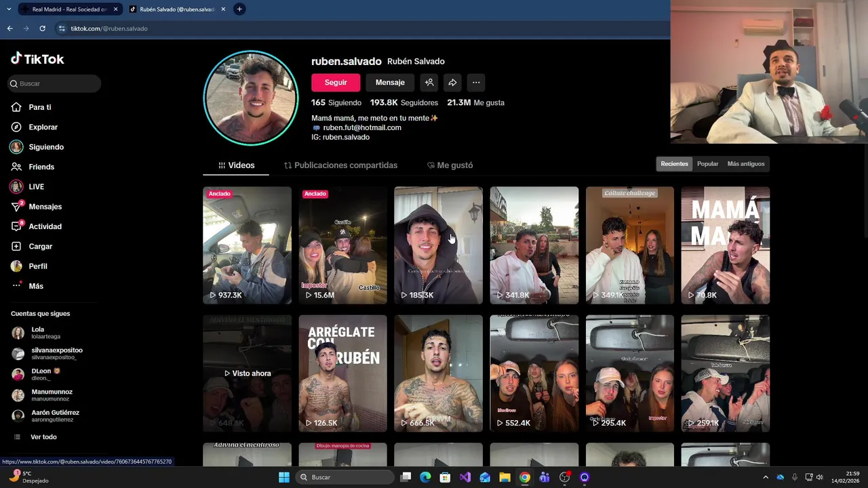Open the 165 Siguiendo list
Viewport: 868px width, 488px height.
336,102
